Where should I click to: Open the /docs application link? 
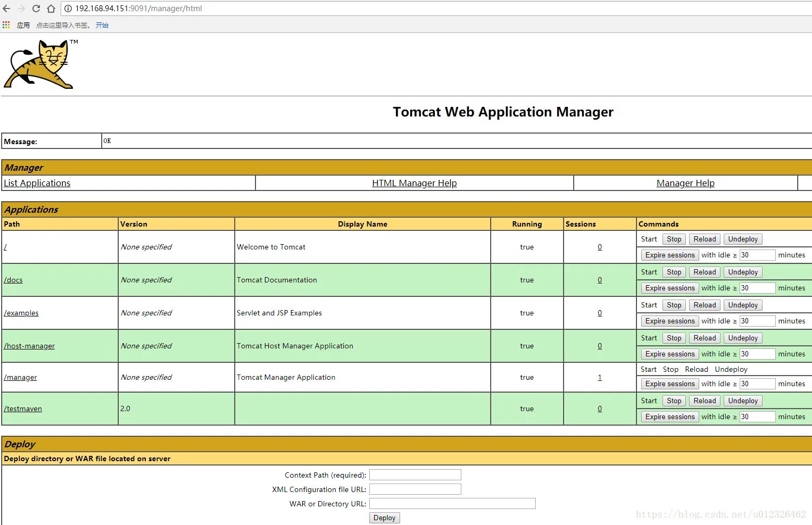(13, 280)
